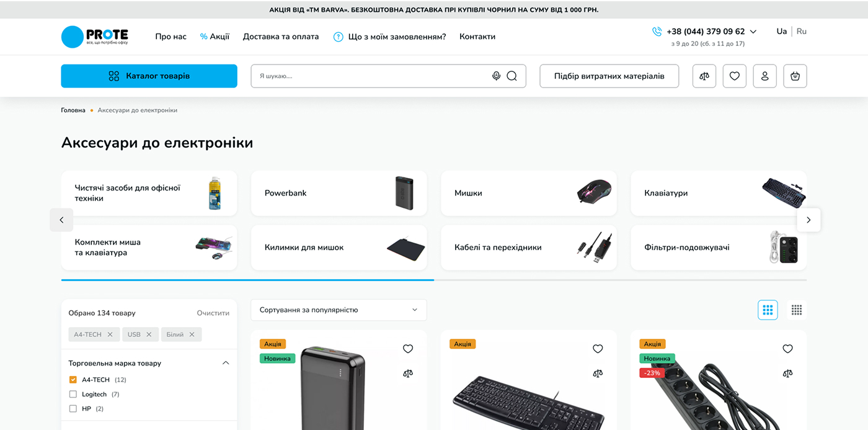
Task: Open the shopping basket icon
Action: (x=795, y=76)
